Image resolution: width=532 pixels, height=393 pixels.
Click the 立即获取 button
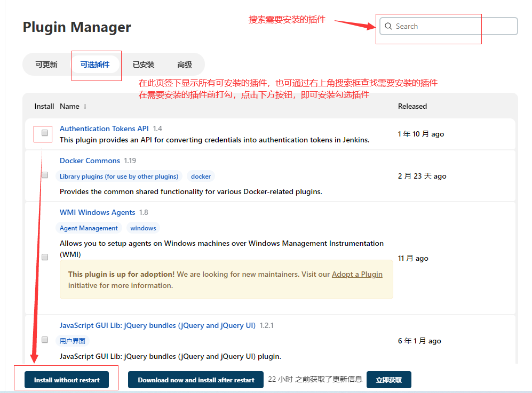click(x=389, y=380)
